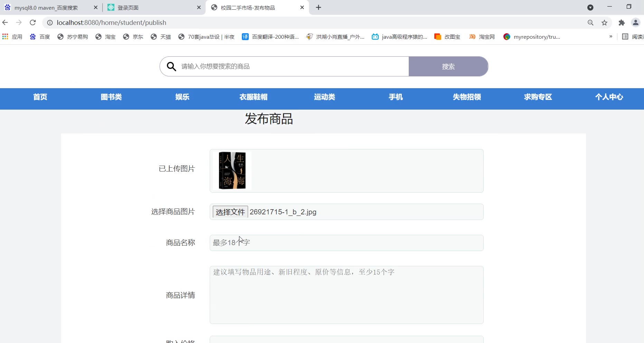Focus the 商品名称 text field
The width and height of the screenshot is (644, 343).
pyautogui.click(x=347, y=243)
